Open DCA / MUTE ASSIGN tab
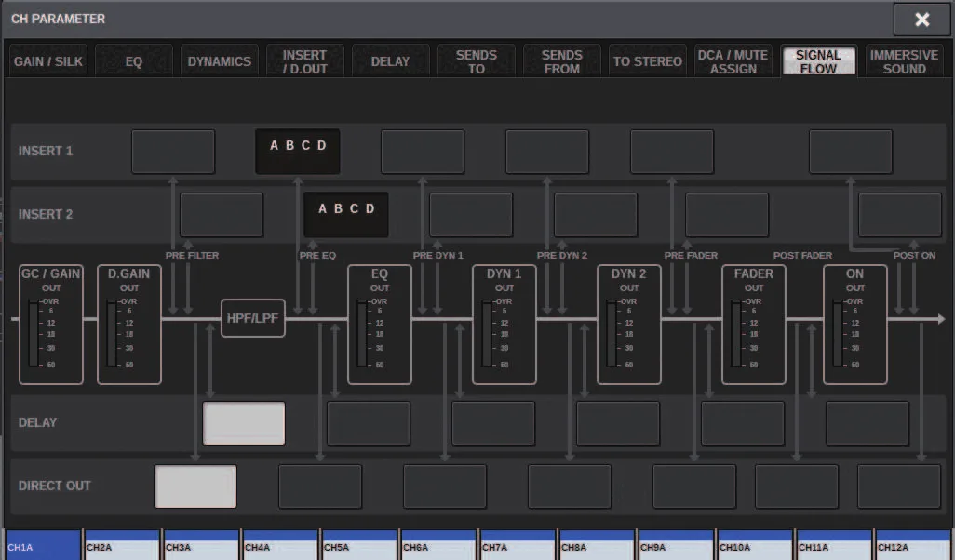 tap(733, 61)
